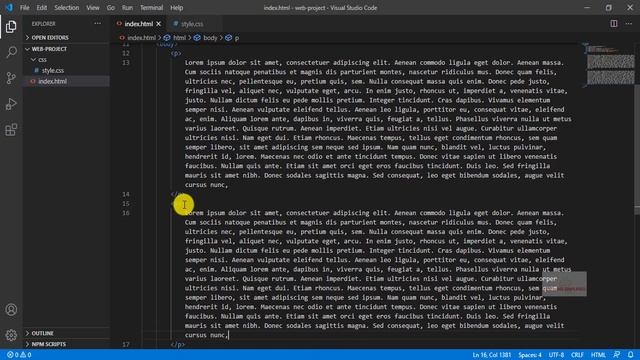Click the body breadcrumb item
The width and height of the screenshot is (640, 360).
[210, 38]
